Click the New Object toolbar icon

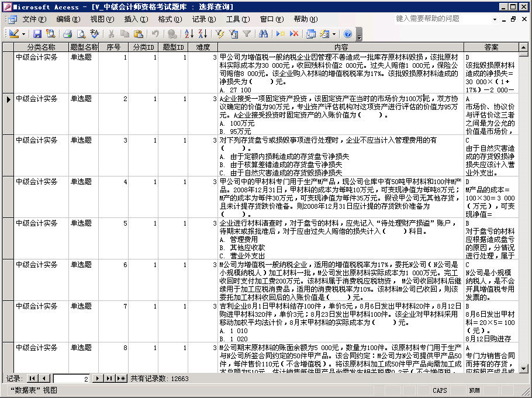point(324,33)
